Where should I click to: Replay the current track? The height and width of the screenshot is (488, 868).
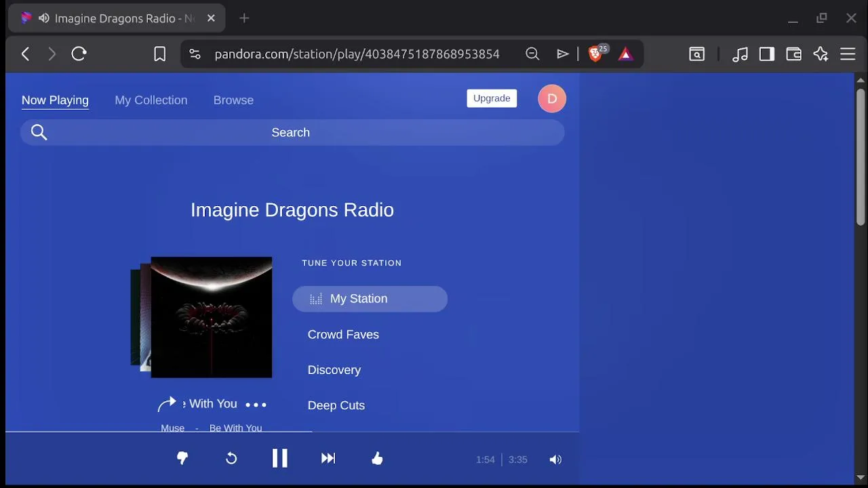231,459
